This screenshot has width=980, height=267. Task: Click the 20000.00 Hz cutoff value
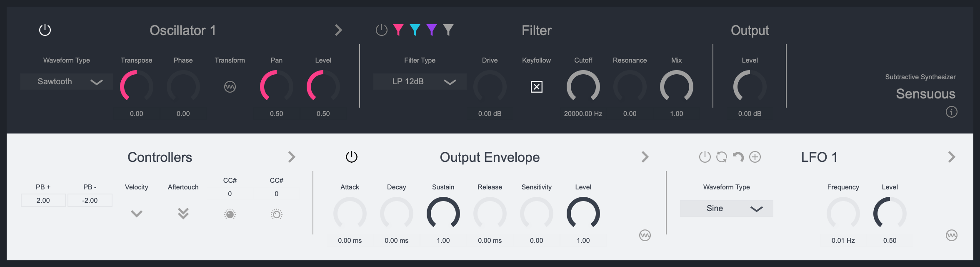(583, 113)
